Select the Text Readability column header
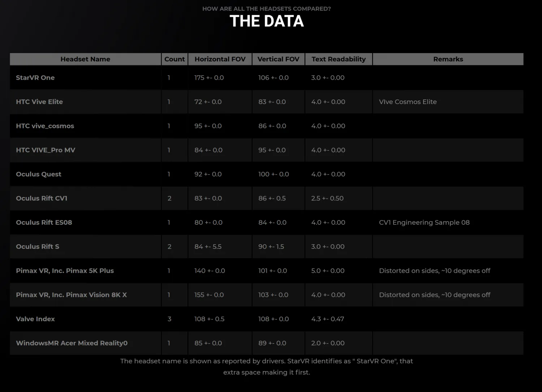The image size is (542, 392). click(339, 59)
